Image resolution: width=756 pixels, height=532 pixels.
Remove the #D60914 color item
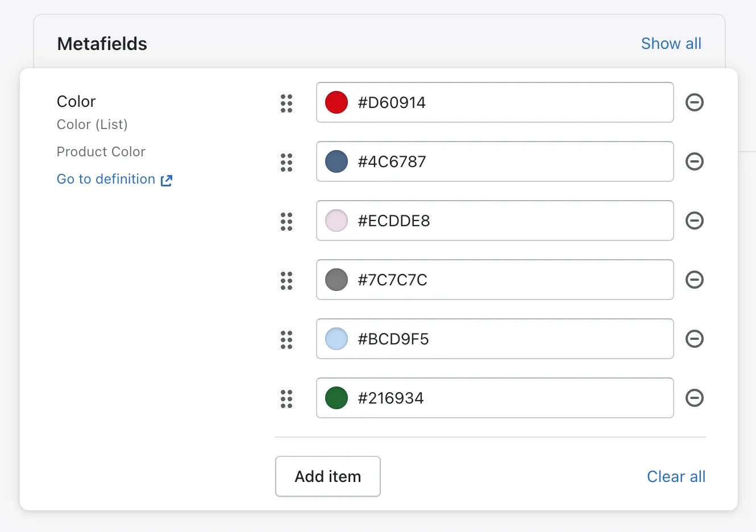point(695,102)
